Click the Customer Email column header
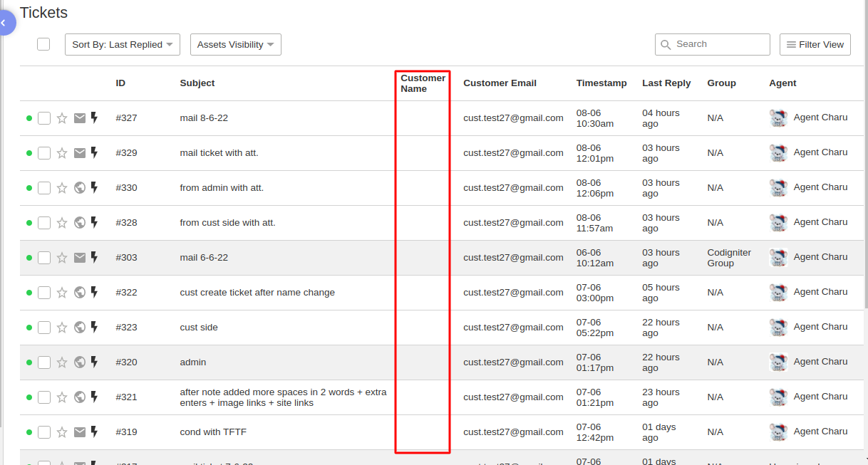Viewport: 868px width, 465px height. pyautogui.click(x=500, y=83)
